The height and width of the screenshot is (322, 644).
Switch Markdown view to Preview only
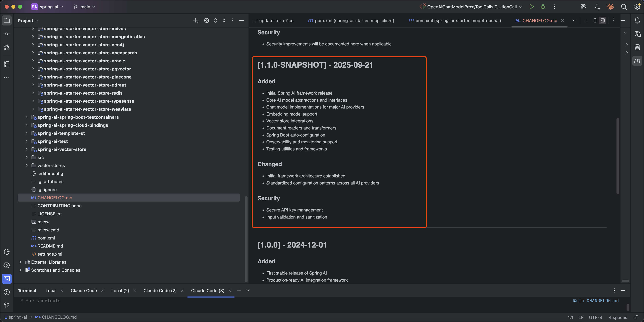pos(603,20)
